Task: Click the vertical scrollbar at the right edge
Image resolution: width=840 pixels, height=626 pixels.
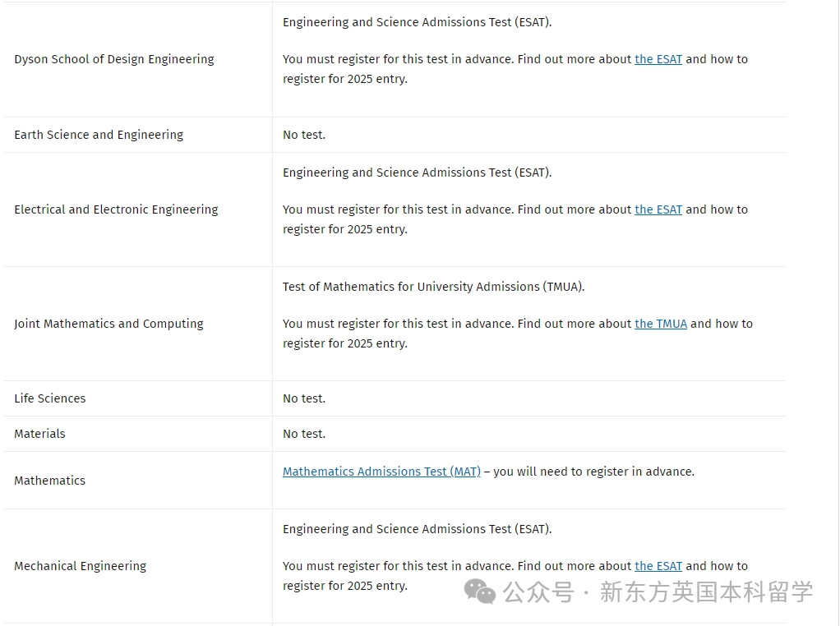Action: (838, 313)
